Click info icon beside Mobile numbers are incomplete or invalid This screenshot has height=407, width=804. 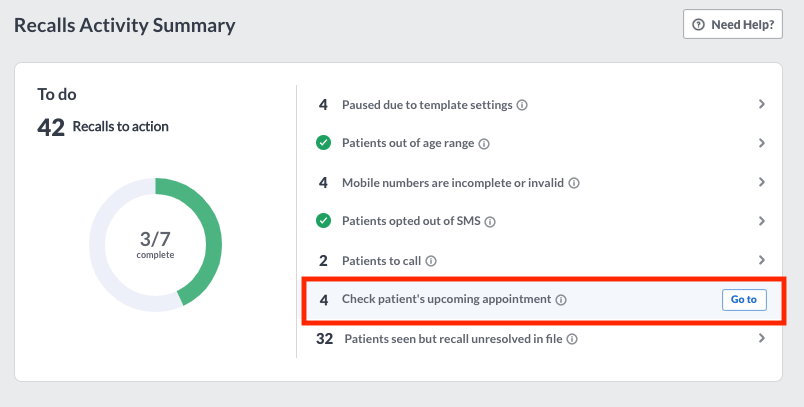coord(574,183)
